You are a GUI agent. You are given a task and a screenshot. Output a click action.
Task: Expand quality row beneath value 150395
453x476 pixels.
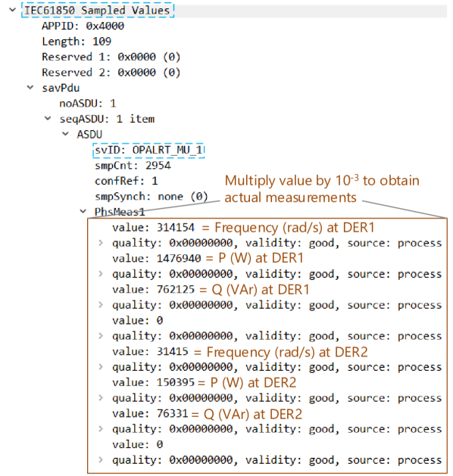101,398
